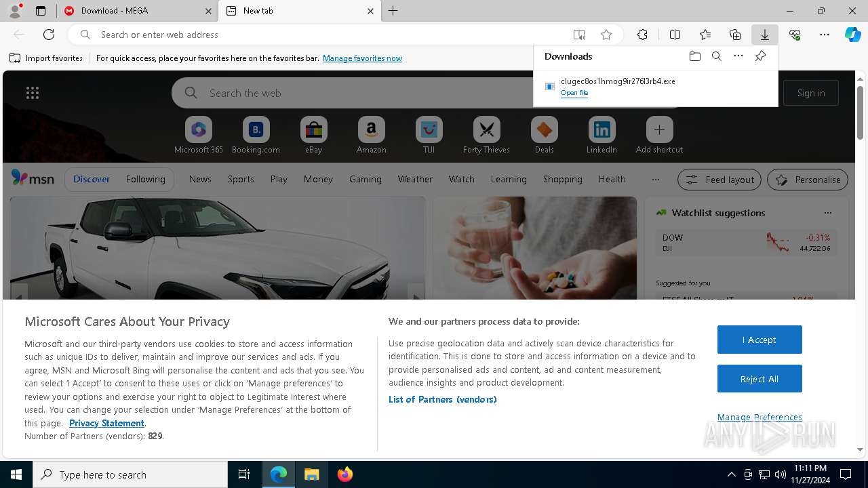The image size is (868, 488).
Task: Add this page to favorites star
Action: click(x=606, y=35)
